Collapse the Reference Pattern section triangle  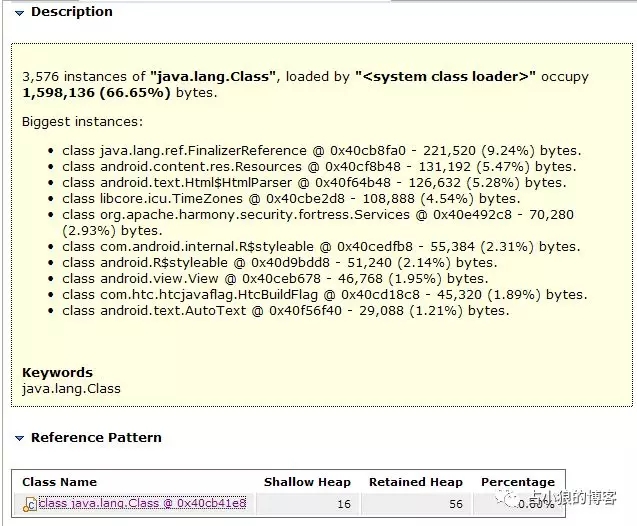pyautogui.click(x=19, y=438)
